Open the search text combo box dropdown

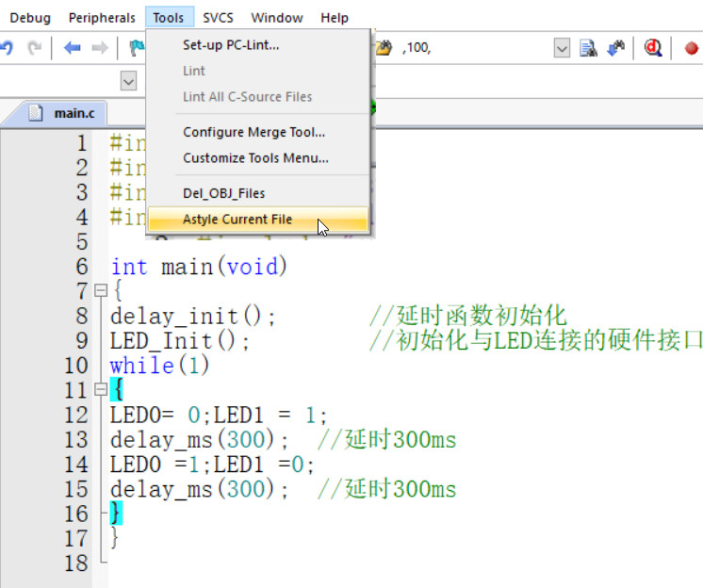[x=562, y=48]
